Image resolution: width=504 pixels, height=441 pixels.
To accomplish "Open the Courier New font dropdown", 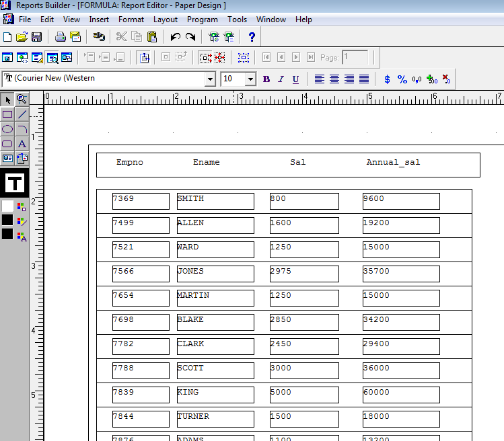I will [210, 79].
